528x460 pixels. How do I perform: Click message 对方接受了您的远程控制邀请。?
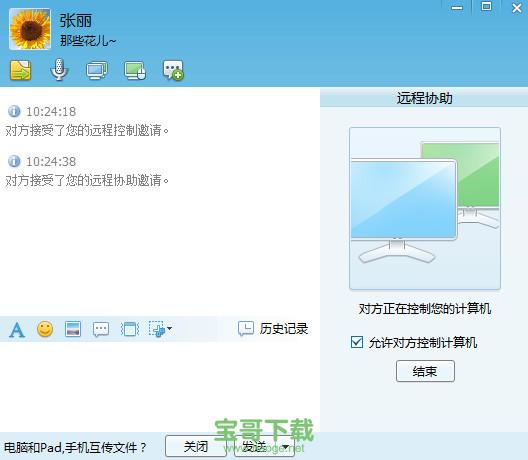(87, 130)
